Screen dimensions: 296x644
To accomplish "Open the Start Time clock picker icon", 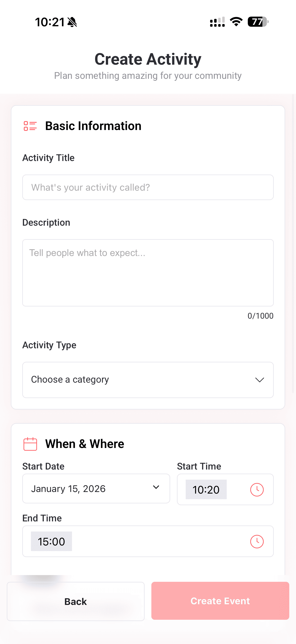I will pos(257,490).
